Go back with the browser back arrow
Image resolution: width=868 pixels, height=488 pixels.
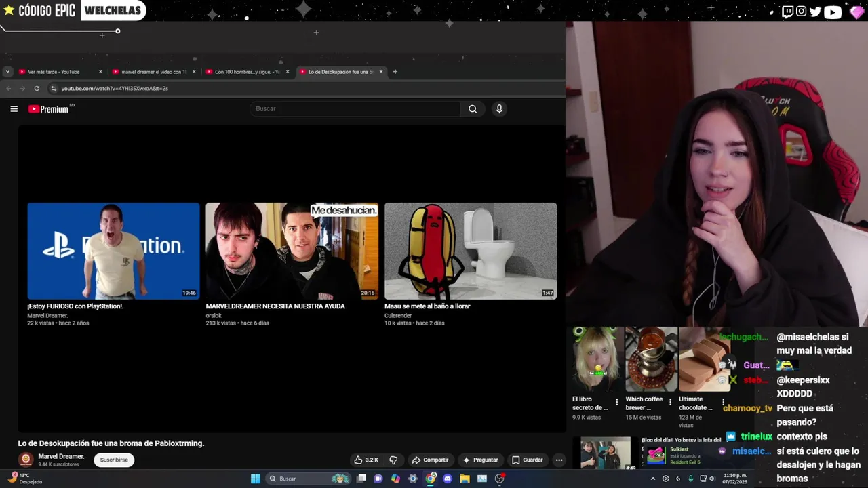(x=9, y=88)
